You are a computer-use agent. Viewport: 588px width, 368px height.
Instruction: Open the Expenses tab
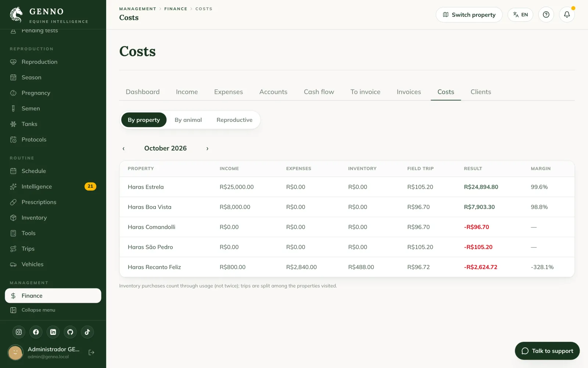[x=229, y=92]
